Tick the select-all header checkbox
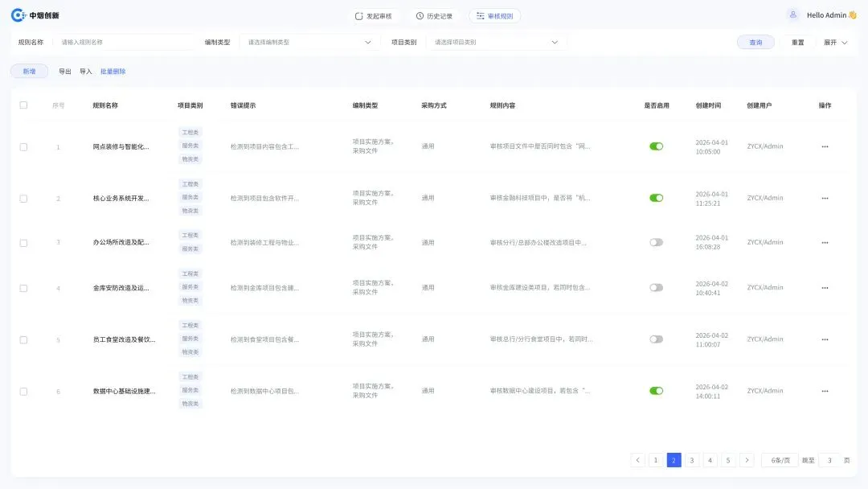This screenshot has height=489, width=868. [x=23, y=105]
